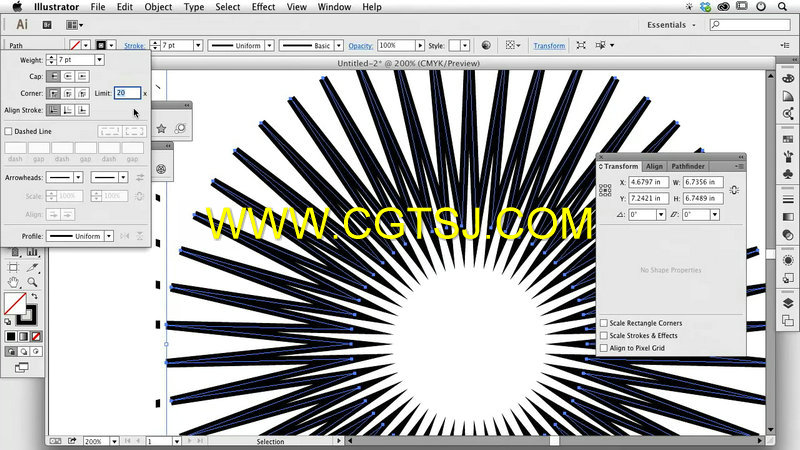The image size is (800, 450).
Task: Open the Stroke panel lines icon
Action: [x=788, y=199]
